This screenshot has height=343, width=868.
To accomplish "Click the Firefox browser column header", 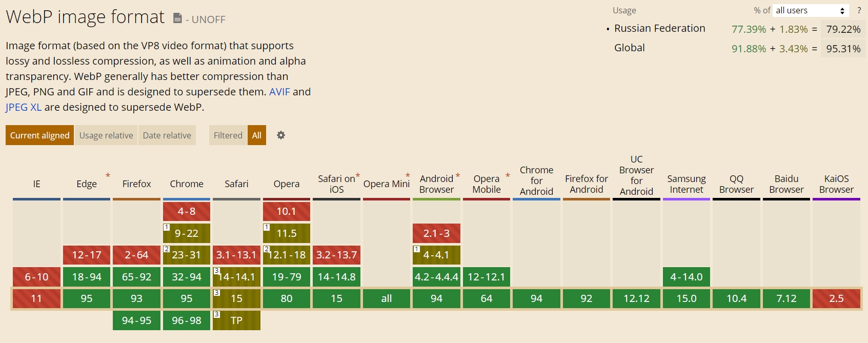I will click(x=137, y=184).
